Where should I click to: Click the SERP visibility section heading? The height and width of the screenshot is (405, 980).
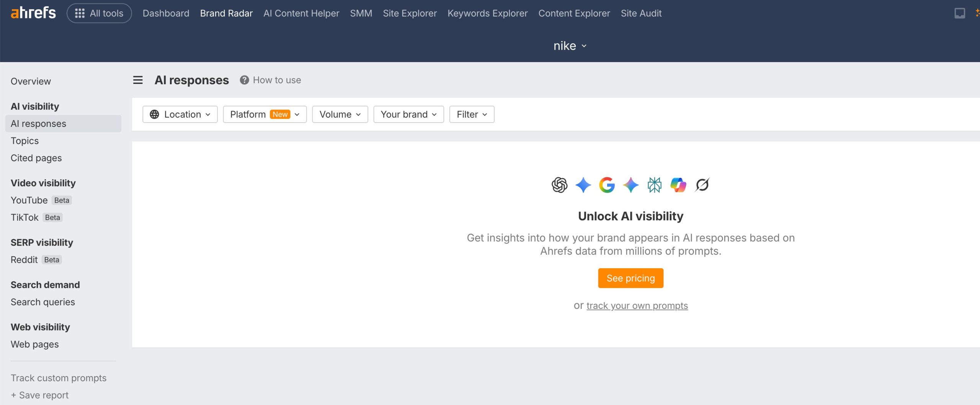pyautogui.click(x=42, y=242)
